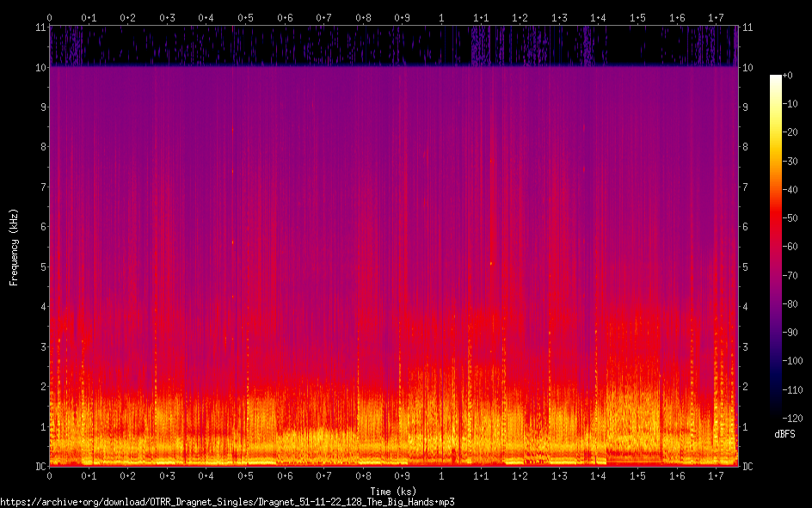Viewport: 812px width, 508px height.
Task: Click the "DC" label on the left axis
Action: 39,466
